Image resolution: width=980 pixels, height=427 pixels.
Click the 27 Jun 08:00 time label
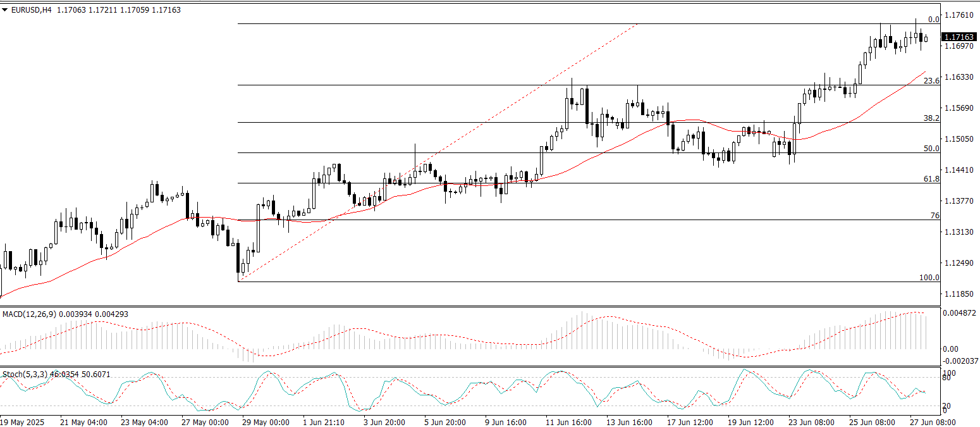coord(933,422)
